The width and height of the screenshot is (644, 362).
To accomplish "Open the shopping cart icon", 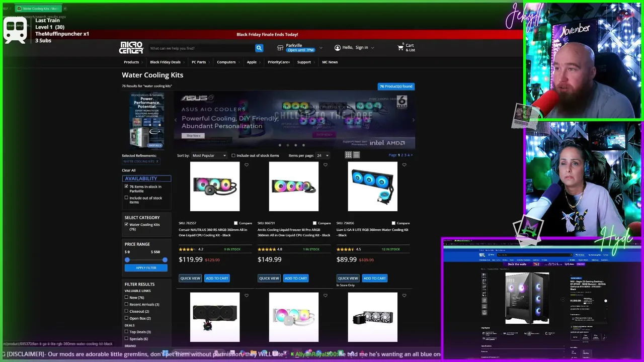I will pos(400,48).
